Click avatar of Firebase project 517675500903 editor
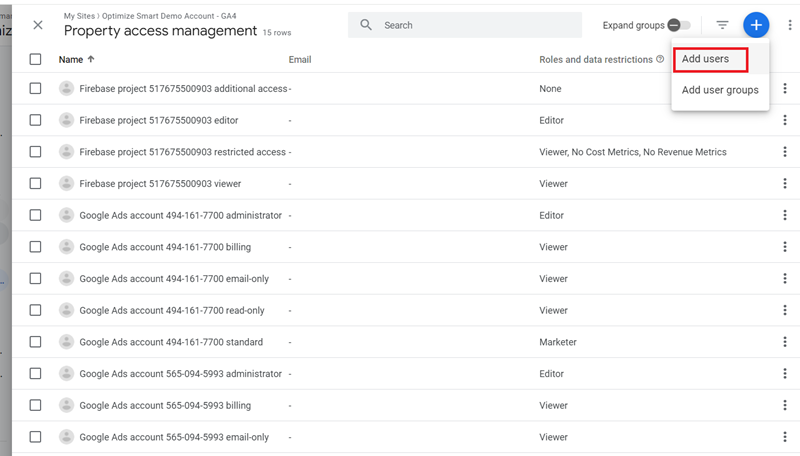 [66, 120]
